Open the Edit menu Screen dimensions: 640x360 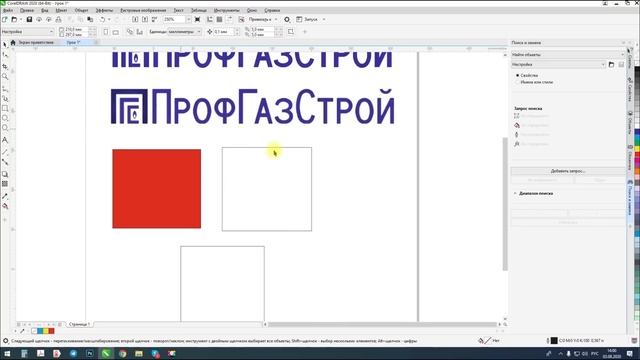pos(27,10)
